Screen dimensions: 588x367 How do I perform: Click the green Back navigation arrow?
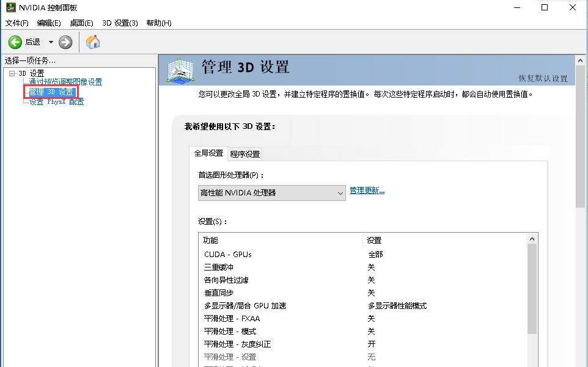coord(15,42)
